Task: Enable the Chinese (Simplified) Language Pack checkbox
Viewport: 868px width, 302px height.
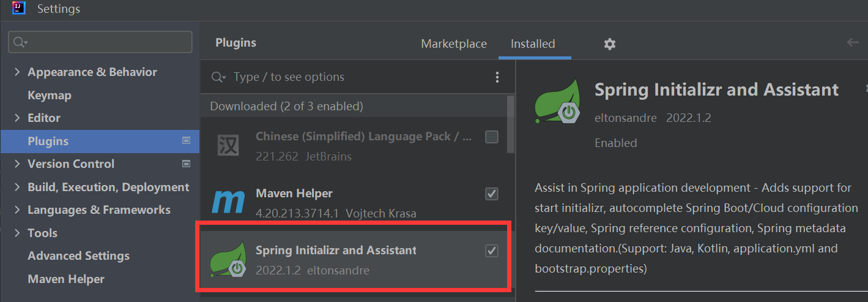Action: coord(492,137)
